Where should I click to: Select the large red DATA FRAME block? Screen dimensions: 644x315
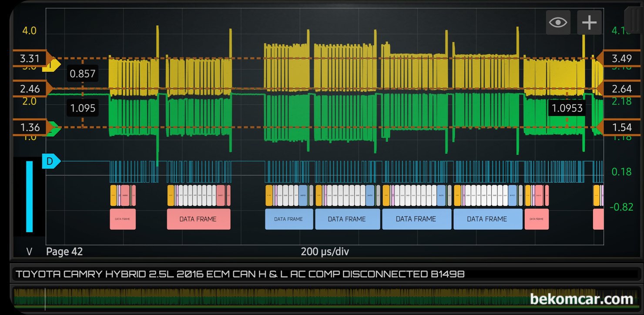[198, 219]
